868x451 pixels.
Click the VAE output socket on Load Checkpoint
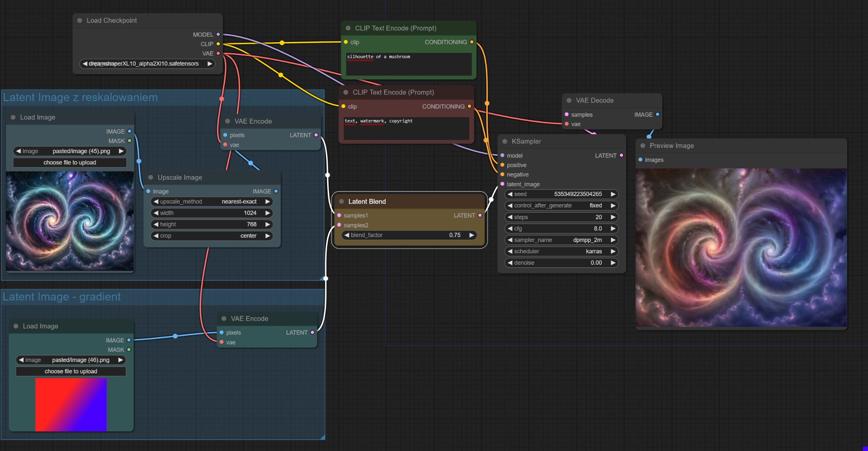pyautogui.click(x=218, y=53)
